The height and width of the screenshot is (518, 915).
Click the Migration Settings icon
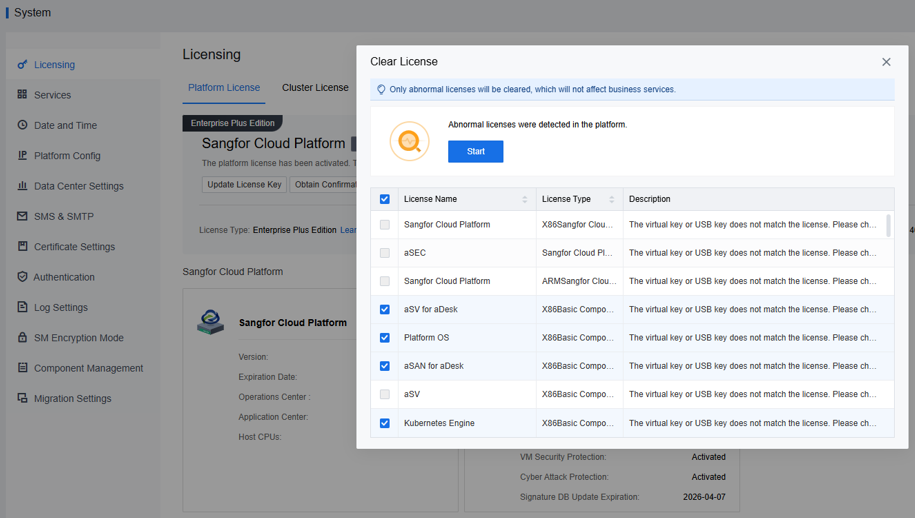(22, 398)
